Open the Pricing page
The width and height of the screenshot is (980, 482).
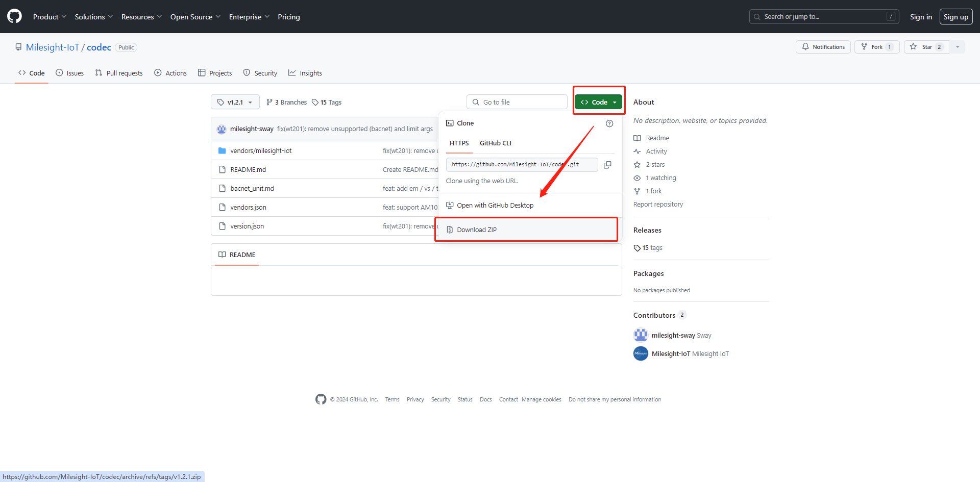(x=289, y=17)
